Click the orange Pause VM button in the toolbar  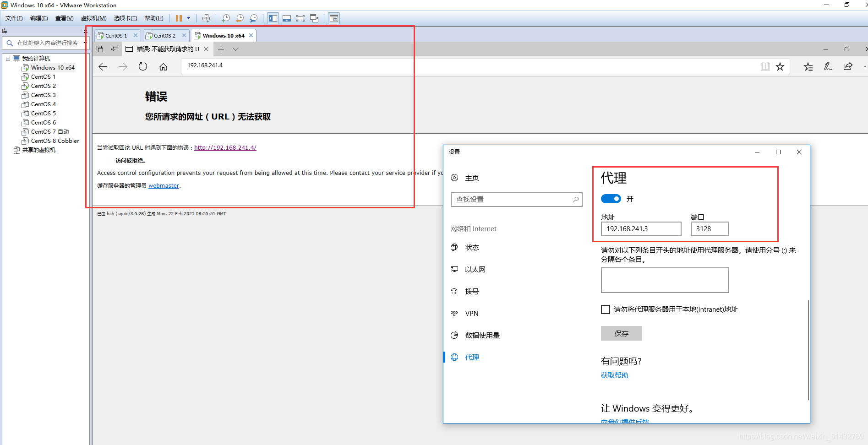[x=179, y=18]
